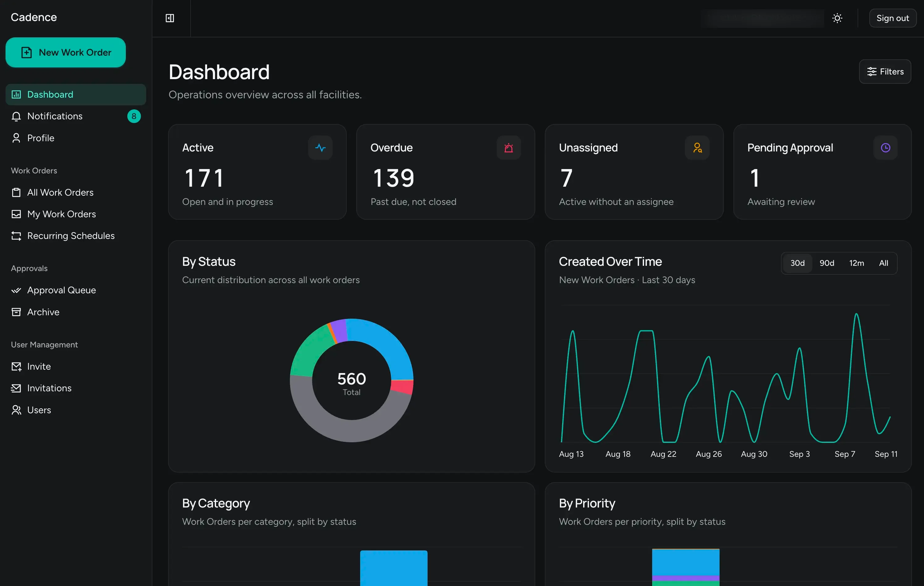
Task: Click the Profile person icon
Action: (x=16, y=138)
